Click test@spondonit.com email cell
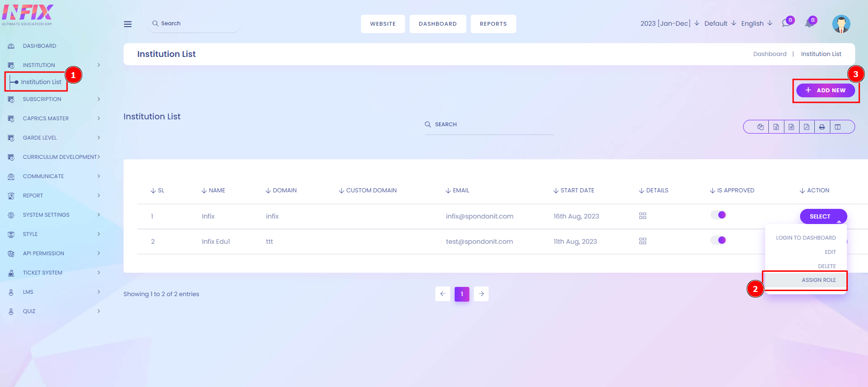868x387 pixels. point(479,241)
